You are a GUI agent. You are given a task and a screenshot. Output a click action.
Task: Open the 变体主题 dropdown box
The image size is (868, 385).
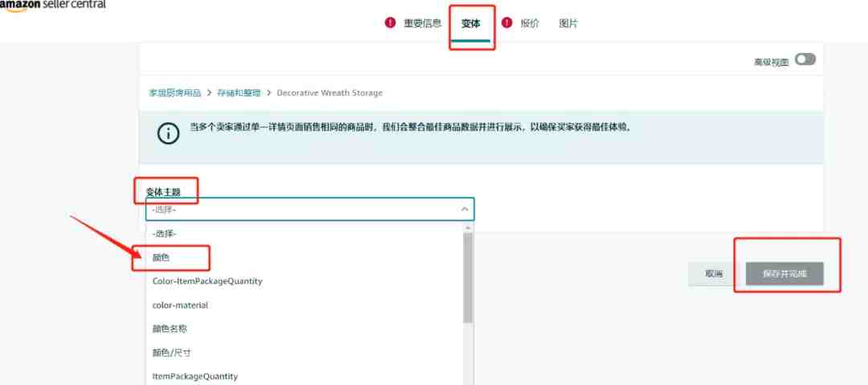pos(310,210)
